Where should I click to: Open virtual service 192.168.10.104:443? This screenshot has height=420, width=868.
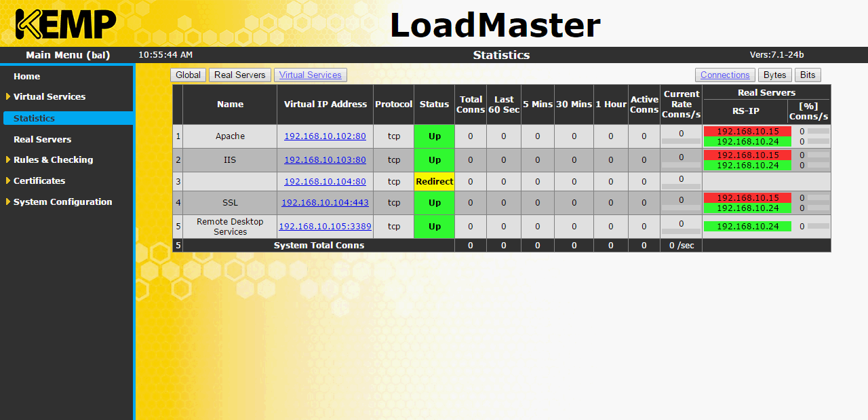(x=325, y=203)
